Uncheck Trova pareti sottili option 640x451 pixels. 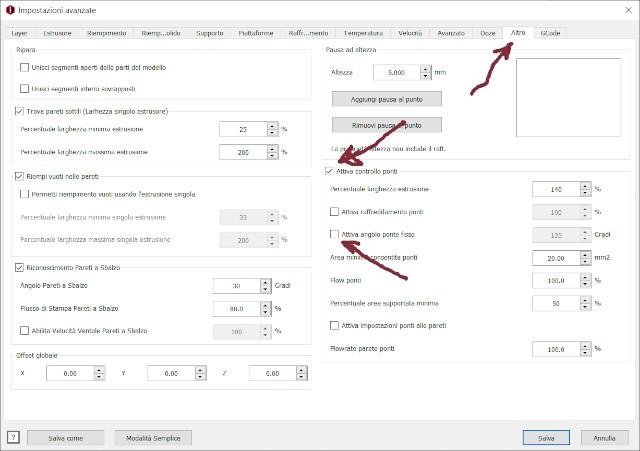[19, 111]
